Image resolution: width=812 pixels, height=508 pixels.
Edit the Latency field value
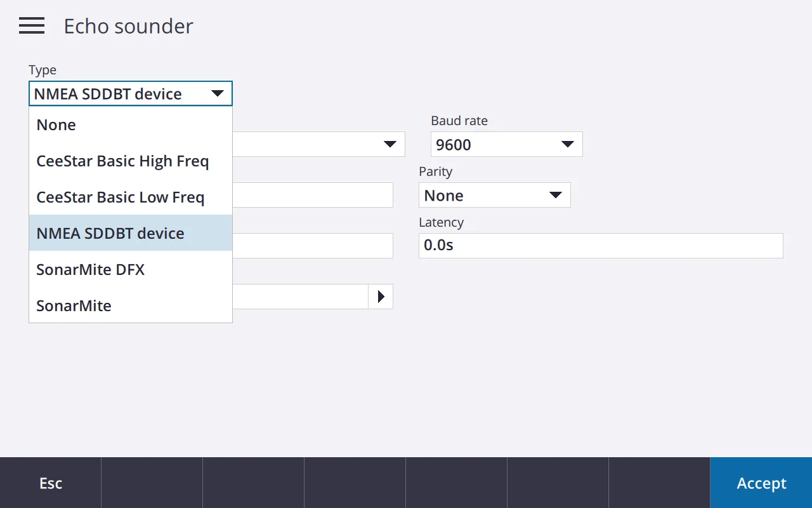click(x=601, y=246)
